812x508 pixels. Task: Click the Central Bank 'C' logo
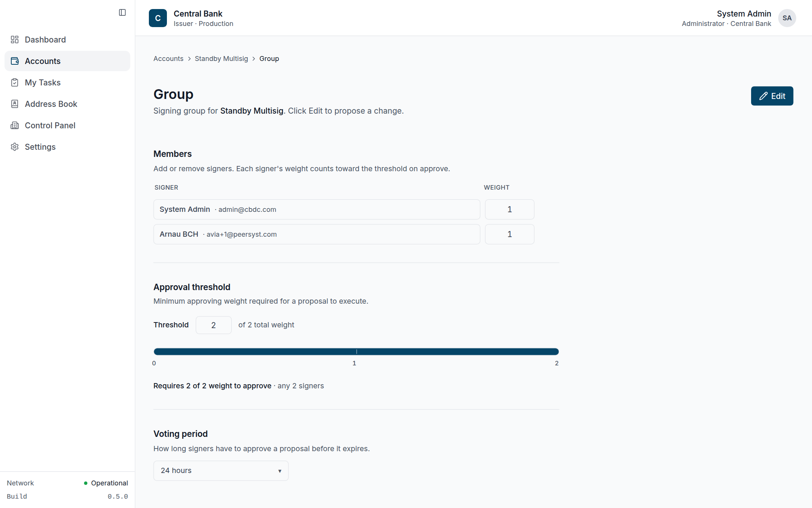158,18
